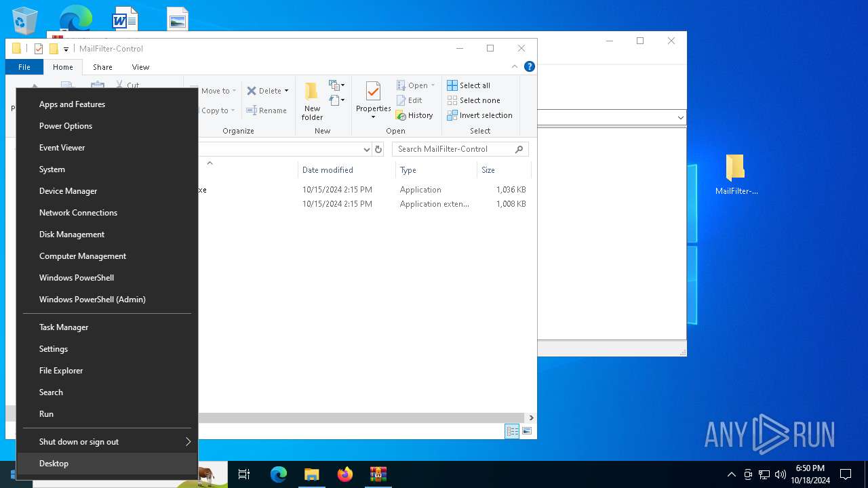The height and width of the screenshot is (488, 868).
Task: Show hidden system tray icons
Action: [731, 474]
